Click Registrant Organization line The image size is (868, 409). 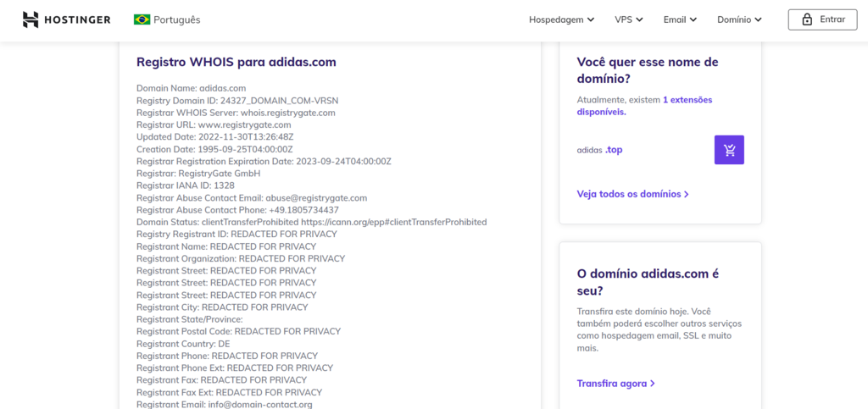[241, 258]
